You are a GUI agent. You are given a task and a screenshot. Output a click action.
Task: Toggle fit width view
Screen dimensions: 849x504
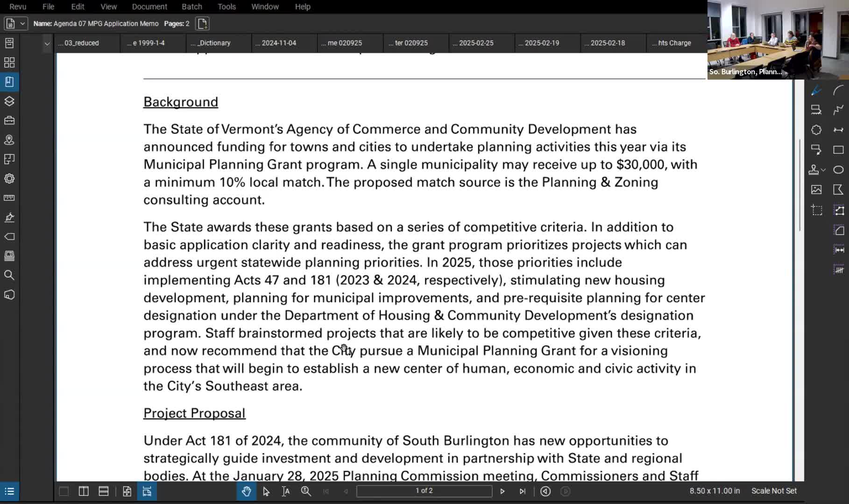click(147, 491)
